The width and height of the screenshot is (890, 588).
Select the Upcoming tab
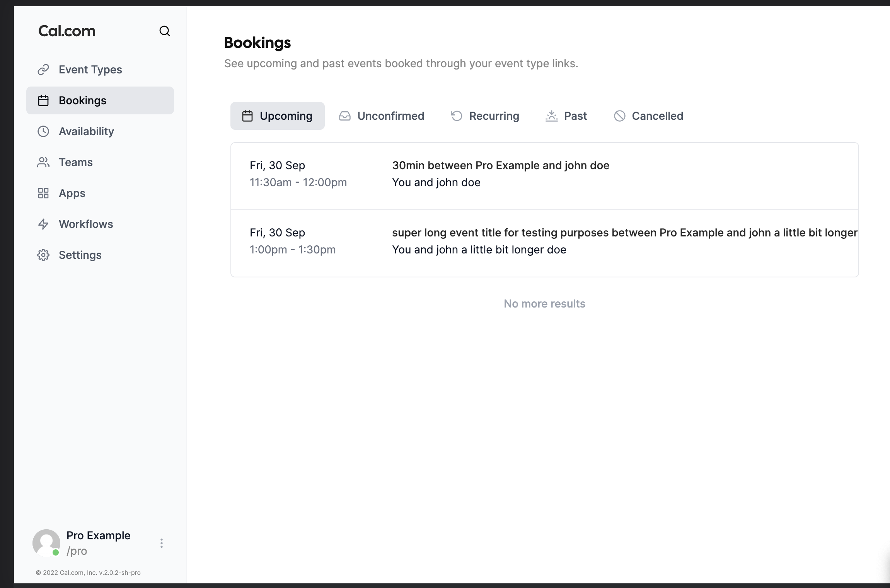[x=278, y=116]
